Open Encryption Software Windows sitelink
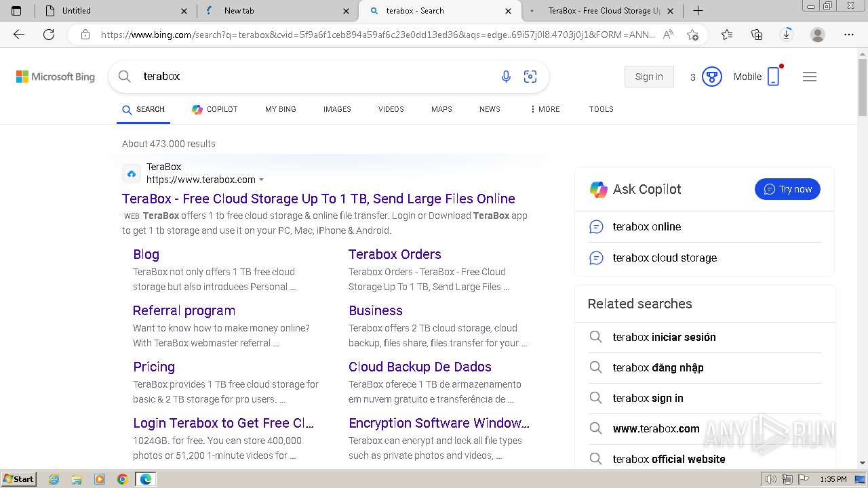Viewport: 868px width, 488px height. pos(439,423)
